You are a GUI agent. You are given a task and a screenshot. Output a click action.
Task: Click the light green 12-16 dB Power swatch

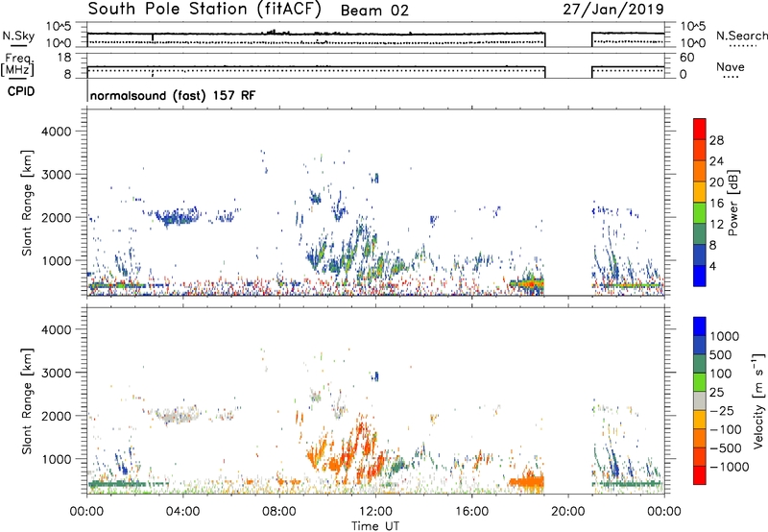coord(700,212)
